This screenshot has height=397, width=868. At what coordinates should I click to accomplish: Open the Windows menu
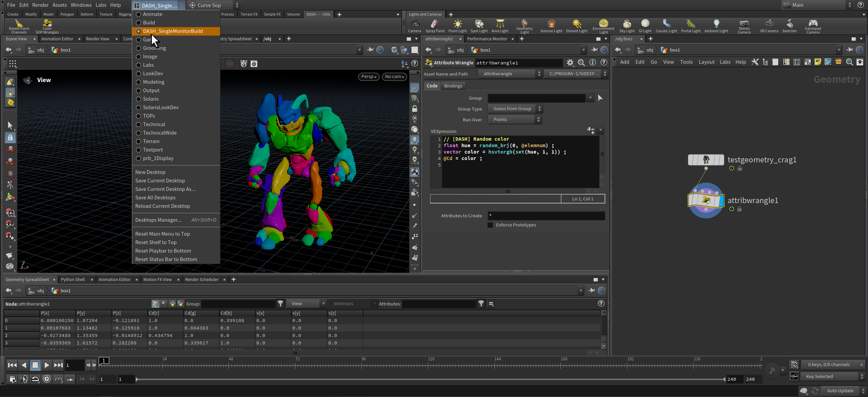tap(81, 5)
